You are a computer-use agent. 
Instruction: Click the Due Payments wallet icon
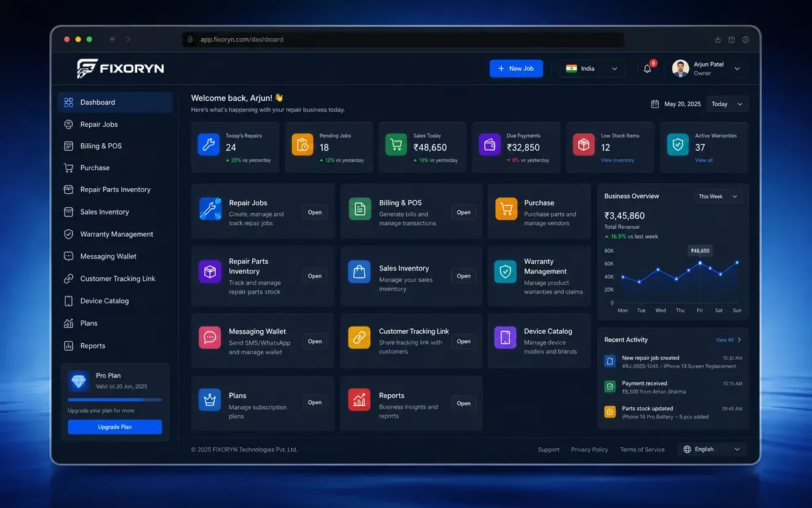(x=490, y=145)
